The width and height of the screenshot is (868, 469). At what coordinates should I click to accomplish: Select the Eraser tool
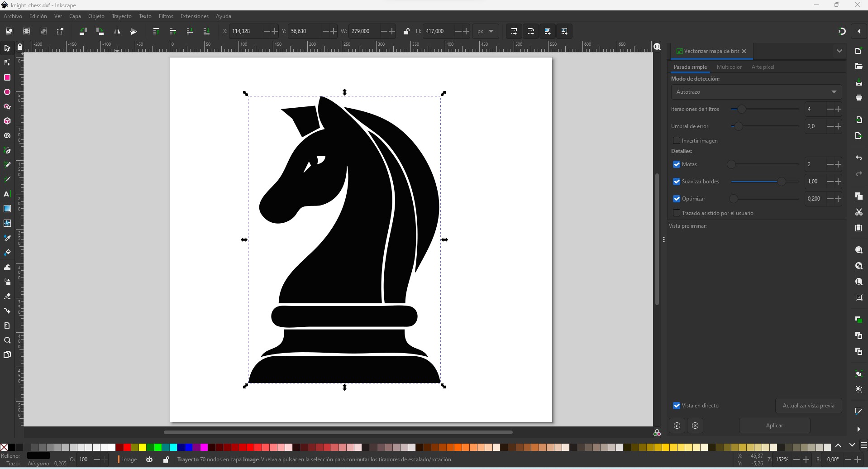coord(7,296)
